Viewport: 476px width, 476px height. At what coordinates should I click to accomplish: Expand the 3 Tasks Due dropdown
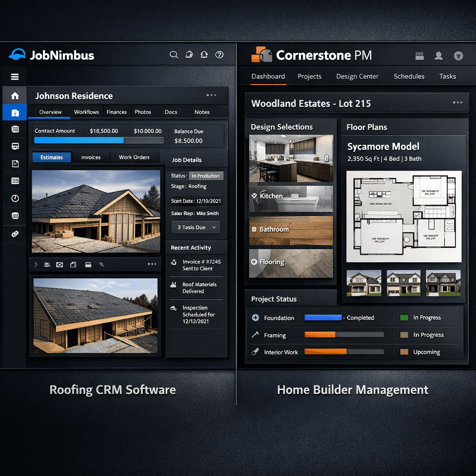click(196, 227)
